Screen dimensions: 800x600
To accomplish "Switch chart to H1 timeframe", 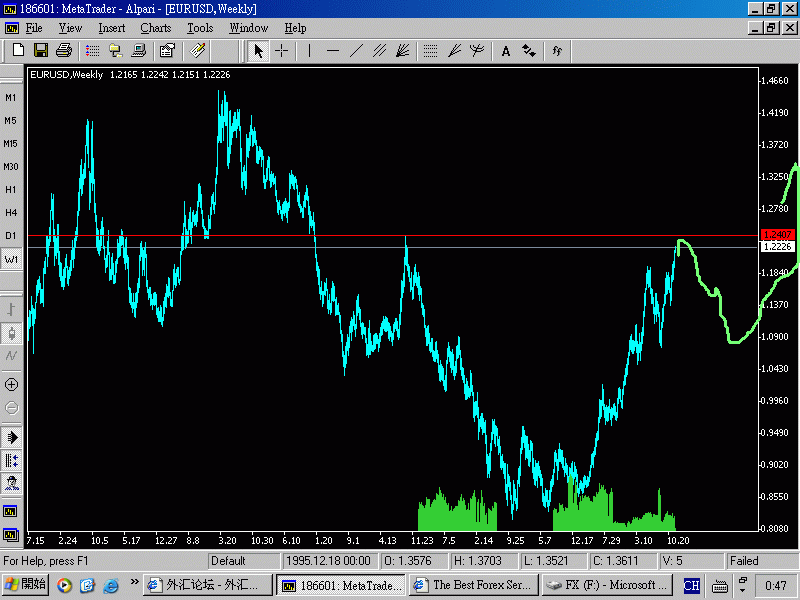I will coord(11,189).
